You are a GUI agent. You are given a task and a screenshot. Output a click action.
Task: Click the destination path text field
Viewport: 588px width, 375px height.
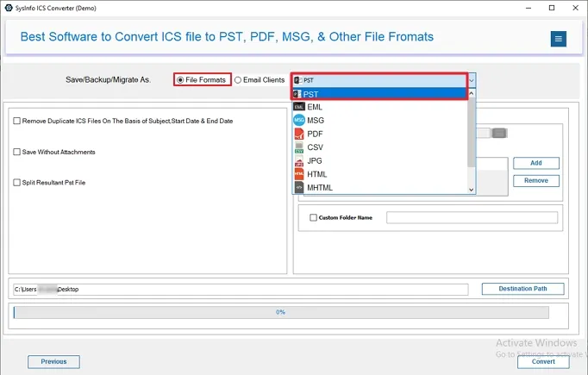tap(241, 289)
